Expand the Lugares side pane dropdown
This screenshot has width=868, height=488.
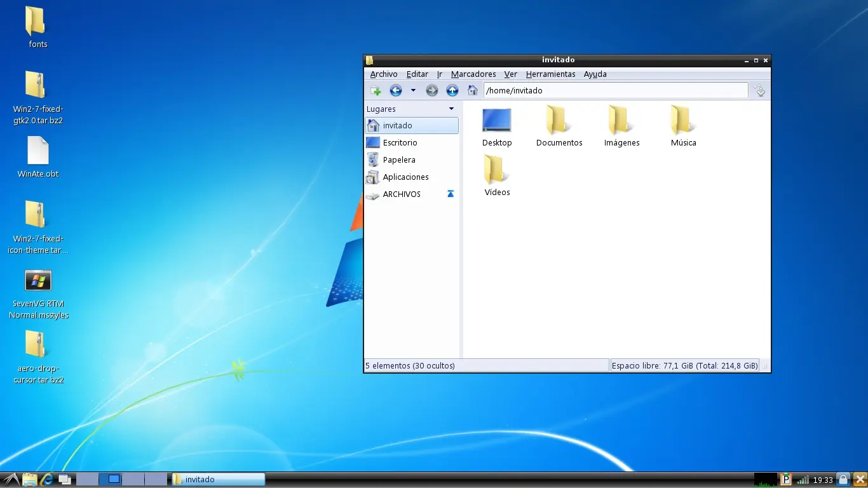[x=451, y=109]
